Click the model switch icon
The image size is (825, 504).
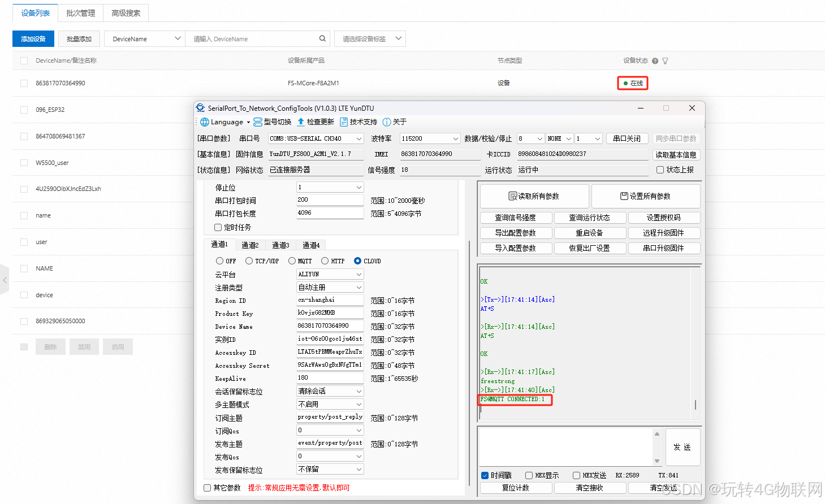tap(258, 122)
